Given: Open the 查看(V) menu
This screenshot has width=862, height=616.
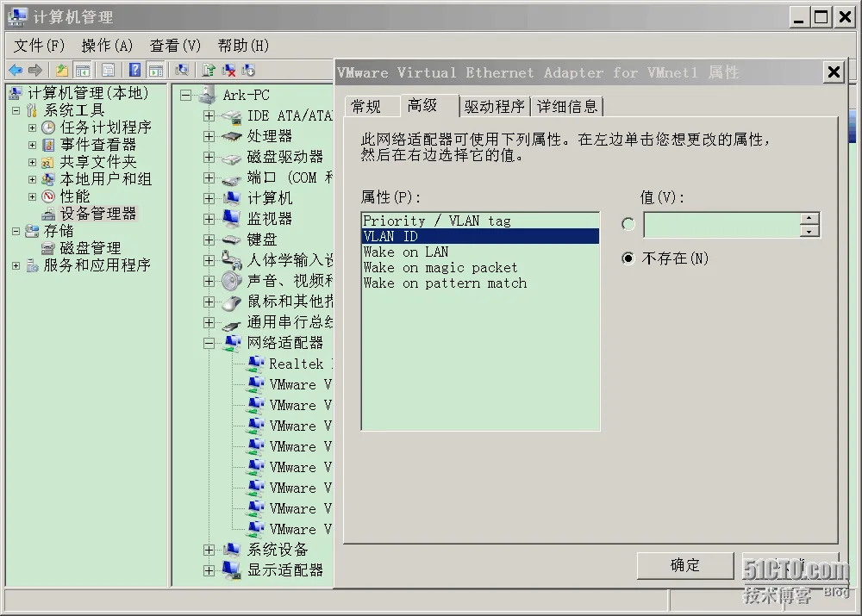Looking at the screenshot, I should [175, 46].
